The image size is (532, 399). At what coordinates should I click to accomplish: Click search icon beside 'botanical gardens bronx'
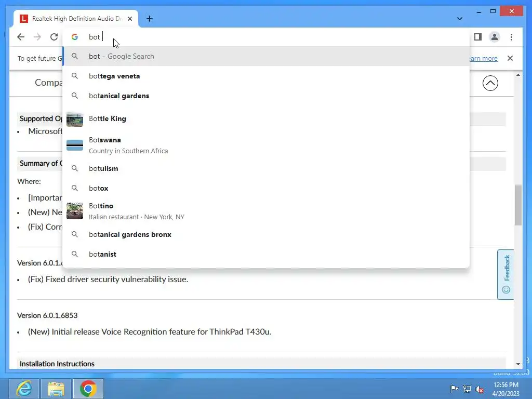(75, 234)
